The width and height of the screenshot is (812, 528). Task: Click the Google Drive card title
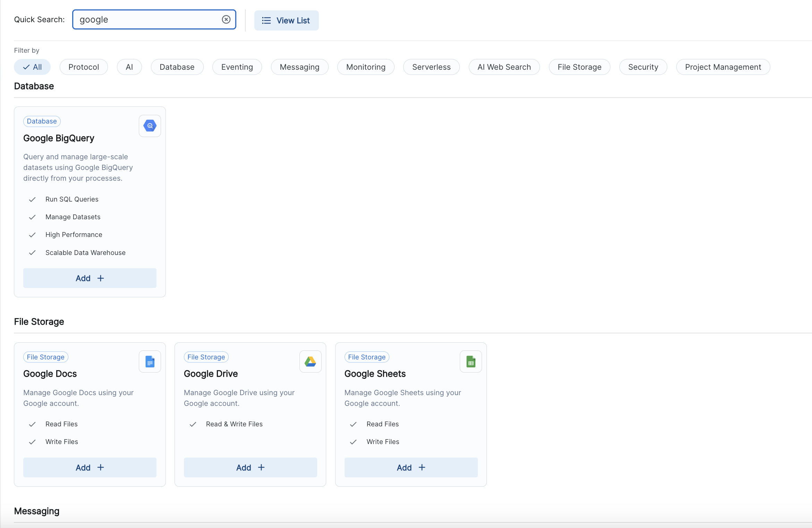coord(211,374)
